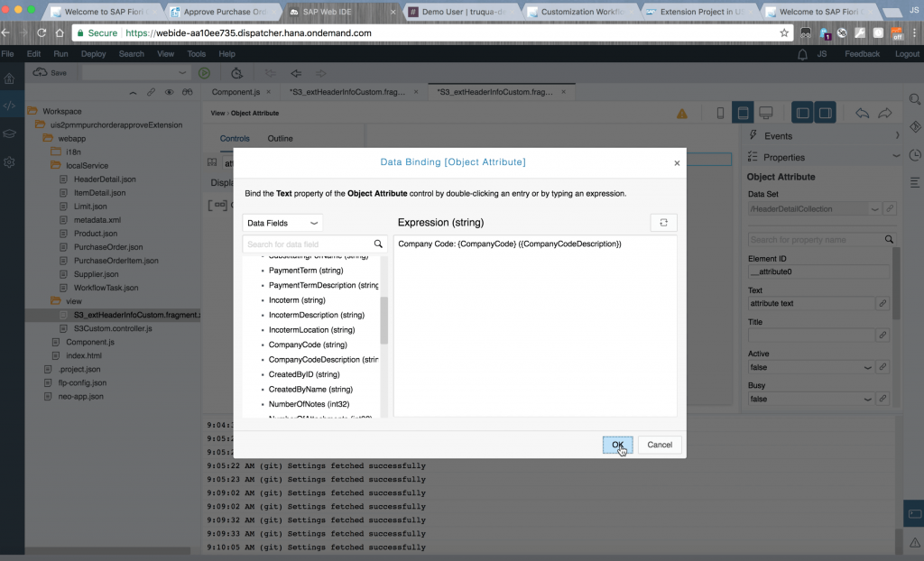Click the warning triangle icon in editor

click(682, 114)
